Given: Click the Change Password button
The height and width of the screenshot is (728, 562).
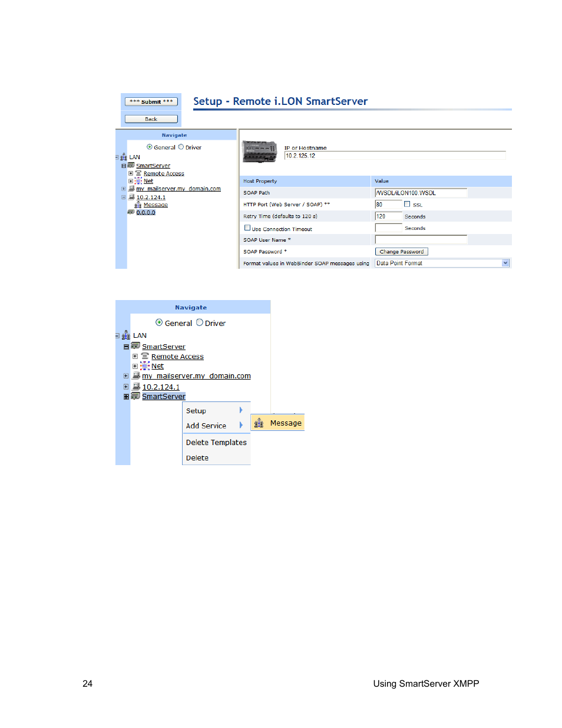Looking at the screenshot, I should click(402, 252).
